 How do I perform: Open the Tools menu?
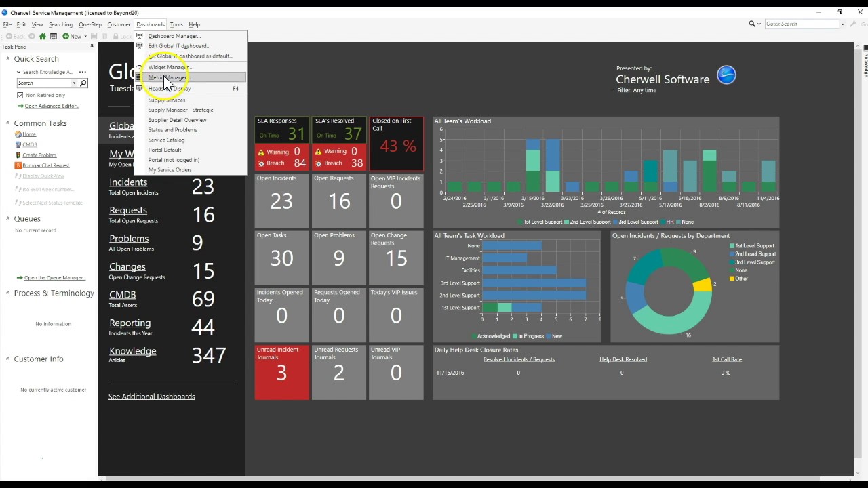[176, 24]
